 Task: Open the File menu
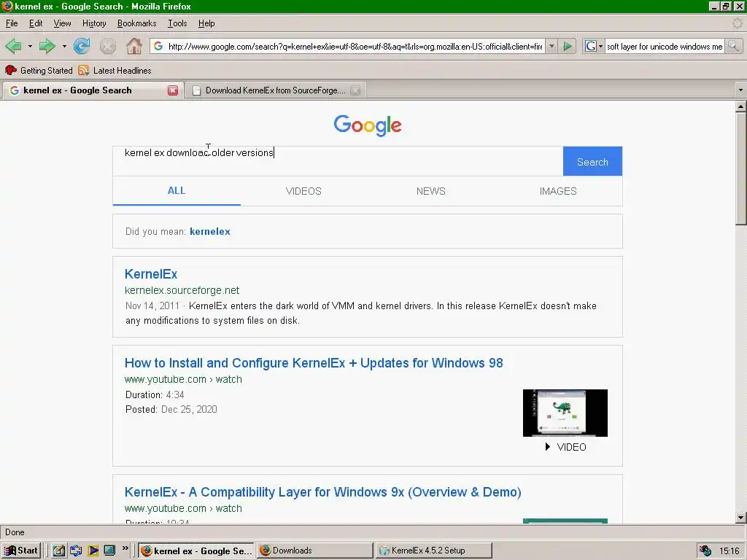coord(12,23)
